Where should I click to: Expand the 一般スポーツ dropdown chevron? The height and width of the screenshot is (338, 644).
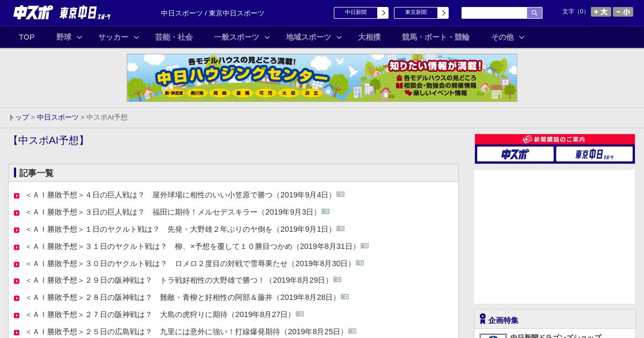267,37
